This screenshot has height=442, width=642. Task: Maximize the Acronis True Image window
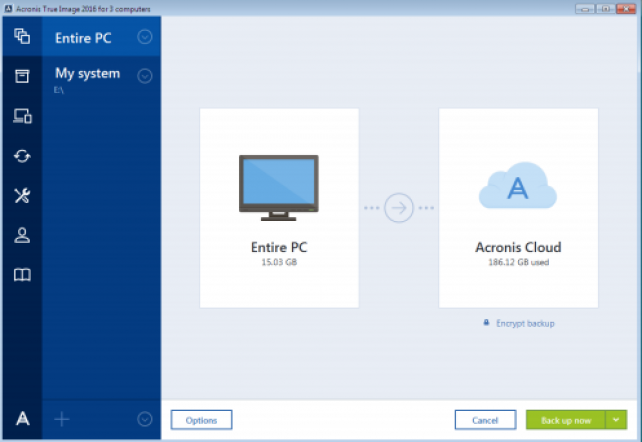[605, 8]
